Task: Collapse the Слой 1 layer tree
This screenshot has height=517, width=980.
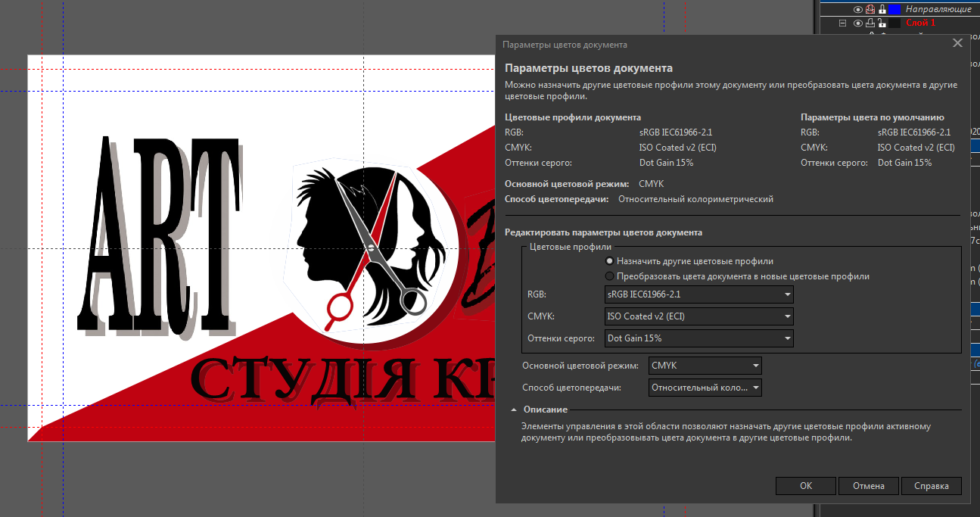Action: point(842,23)
